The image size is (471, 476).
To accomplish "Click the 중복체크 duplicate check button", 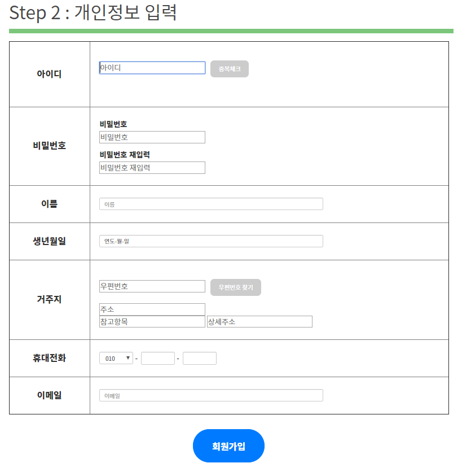I will (229, 68).
